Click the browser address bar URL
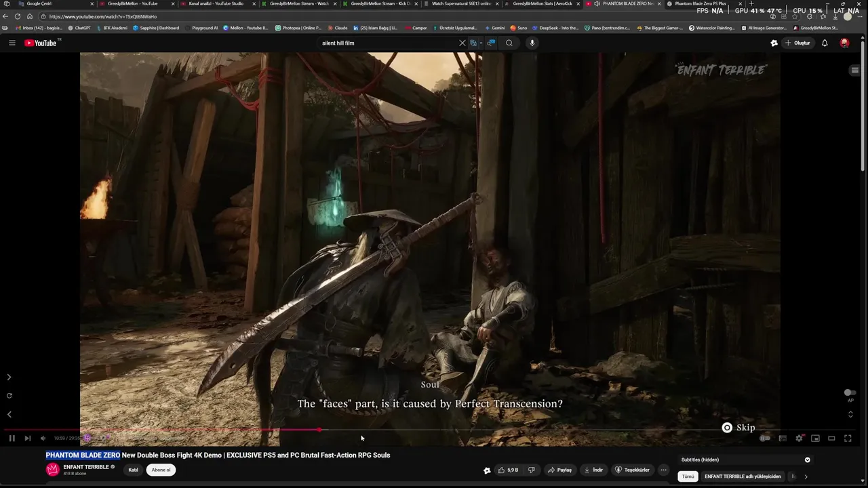 [x=103, y=16]
